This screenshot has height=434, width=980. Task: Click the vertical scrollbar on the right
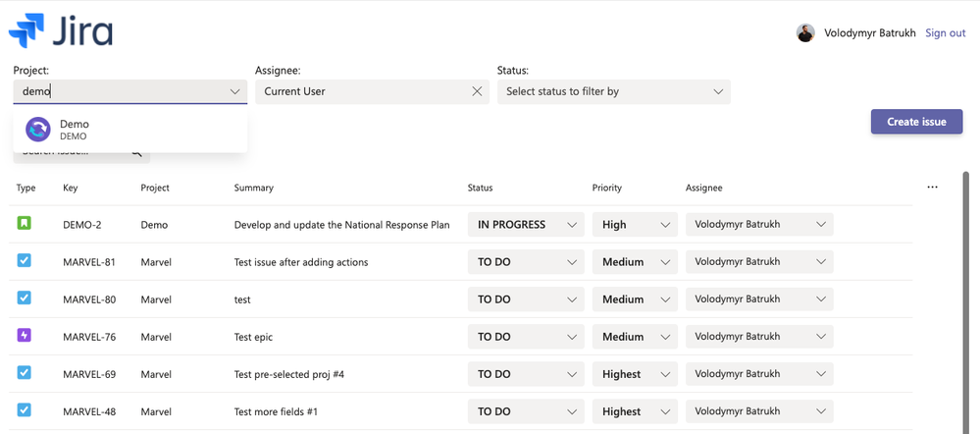coord(971,295)
